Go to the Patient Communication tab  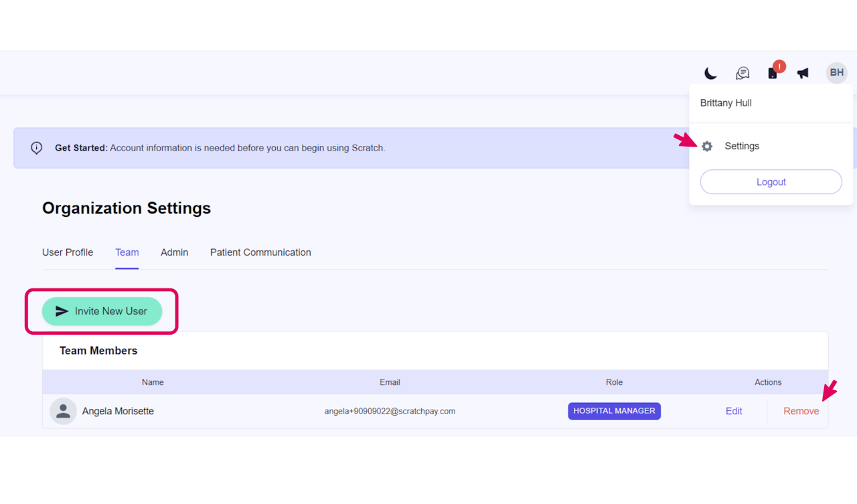coord(260,252)
